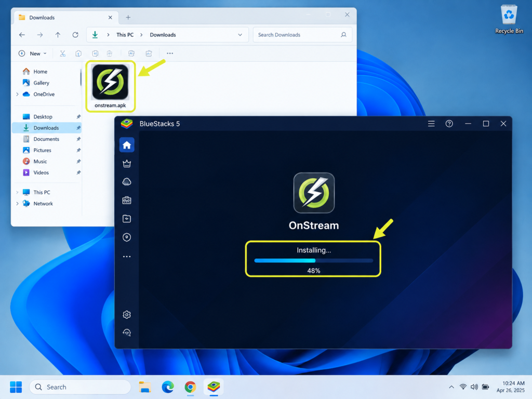Image resolution: width=532 pixels, height=399 pixels.
Task: Click Cut icon in Explorer toolbar
Action: pyautogui.click(x=62, y=54)
